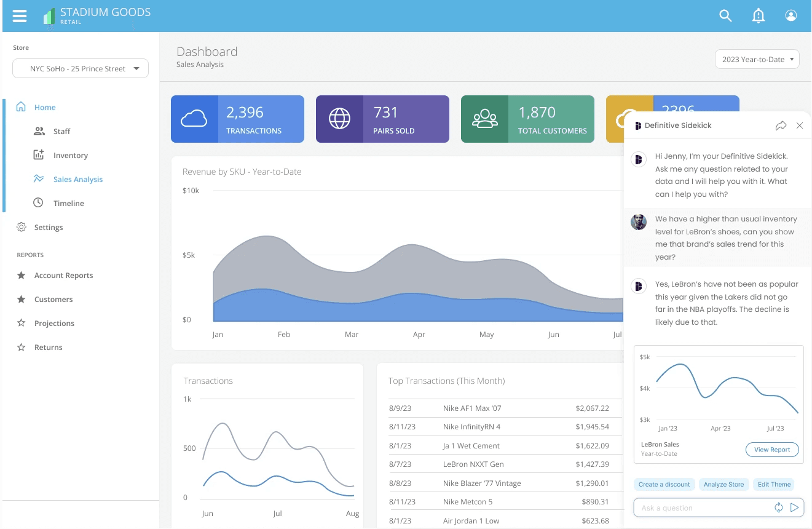The width and height of the screenshot is (812, 529).
Task: Open Returns report
Action: point(48,347)
